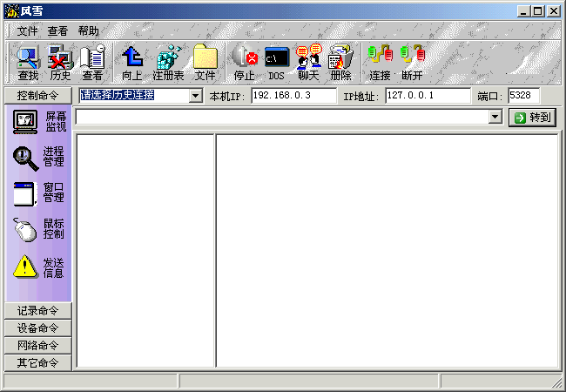The height and width of the screenshot is (392, 566).
Task: Click the 注册表 (Registry) toolbar icon
Action: point(168,63)
